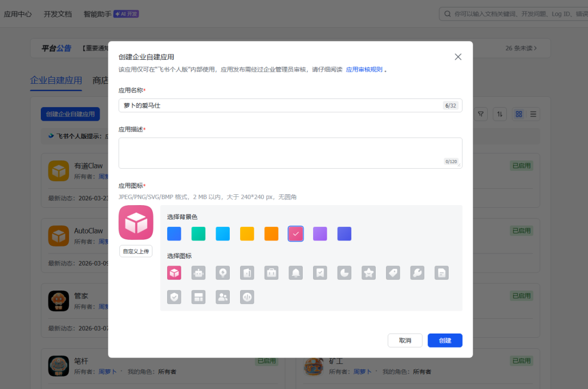Click the 平台公告 label
Viewport: 588px width, 389px height.
coord(56,48)
